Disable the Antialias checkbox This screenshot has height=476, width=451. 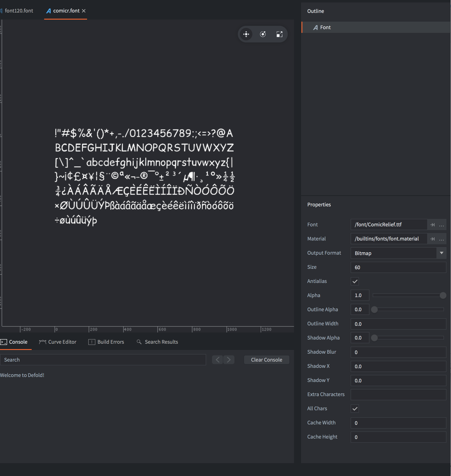click(x=354, y=281)
